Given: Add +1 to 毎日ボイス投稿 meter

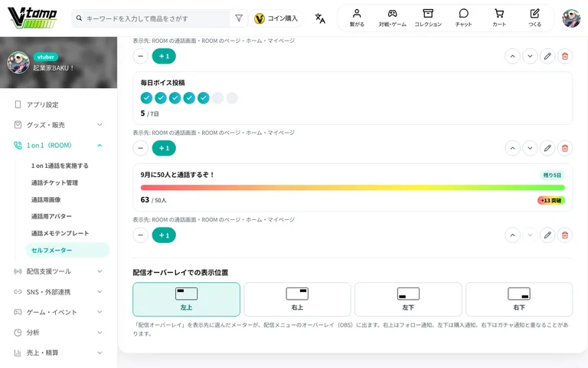Looking at the screenshot, I should coord(164,148).
